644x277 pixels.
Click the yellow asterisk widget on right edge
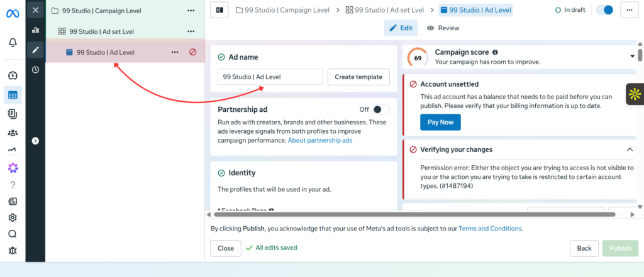coord(635,94)
